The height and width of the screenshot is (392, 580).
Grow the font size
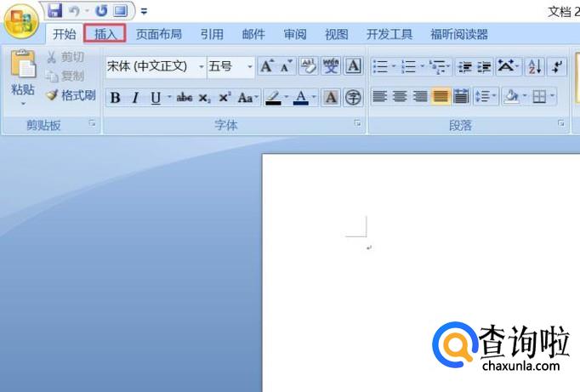(x=266, y=66)
